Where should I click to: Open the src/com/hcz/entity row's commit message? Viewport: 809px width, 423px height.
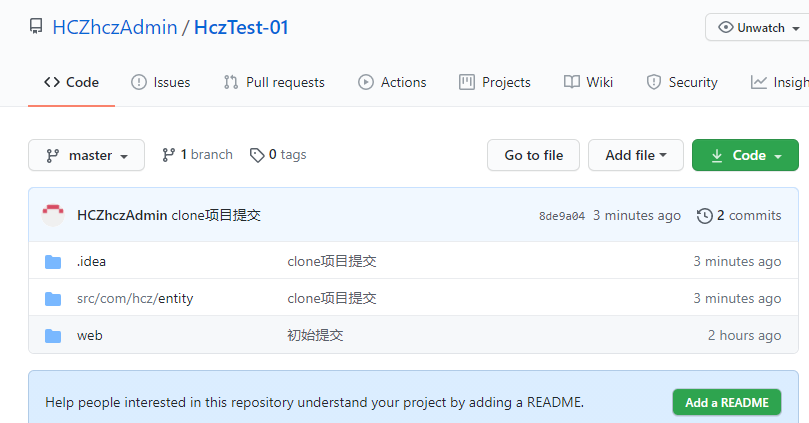tap(332, 298)
